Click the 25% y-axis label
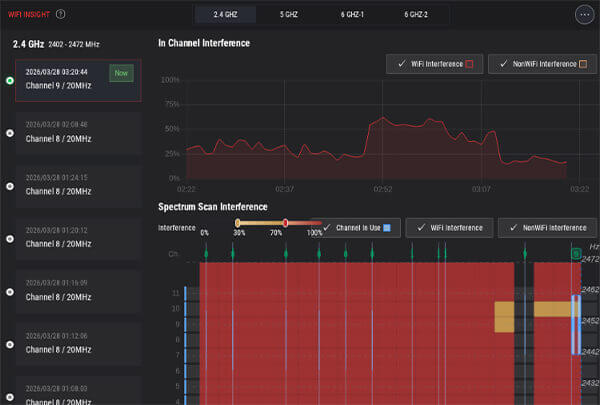600x405 pixels. tap(172, 154)
